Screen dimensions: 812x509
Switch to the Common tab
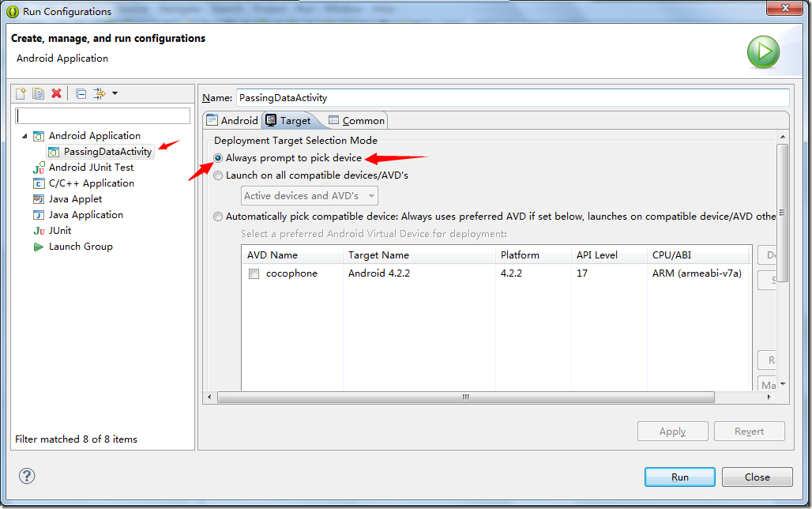356,121
